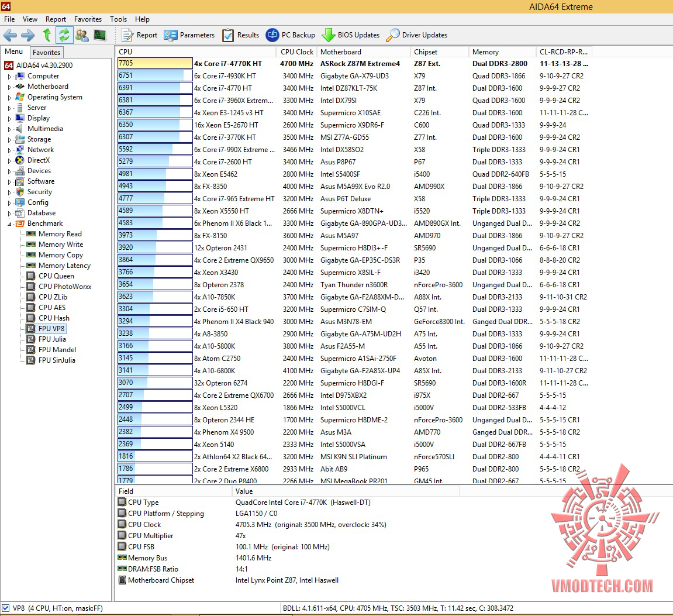Expand the Network node arrow

tap(9, 150)
